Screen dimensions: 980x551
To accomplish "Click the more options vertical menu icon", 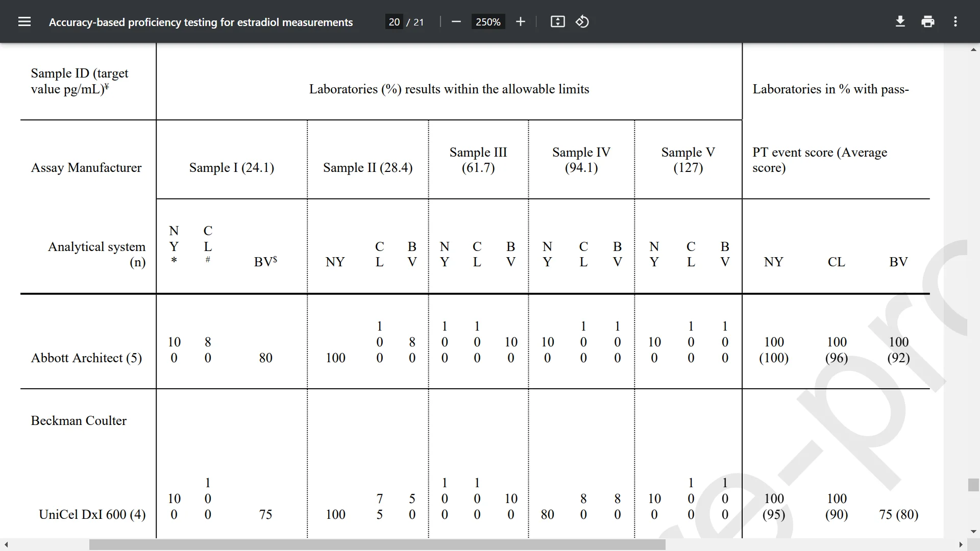I will (x=955, y=21).
